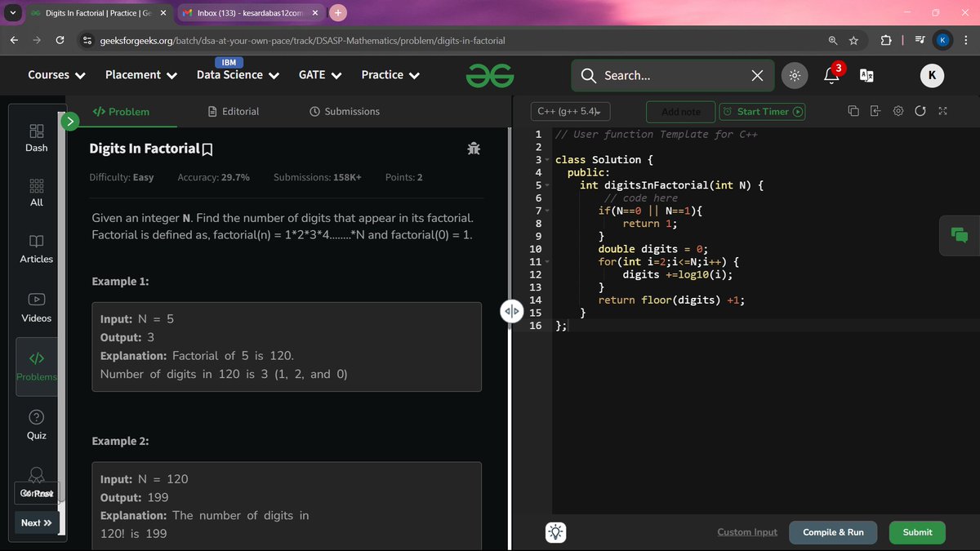Click the bug report icon
This screenshot has width=980, height=551.
(474, 149)
